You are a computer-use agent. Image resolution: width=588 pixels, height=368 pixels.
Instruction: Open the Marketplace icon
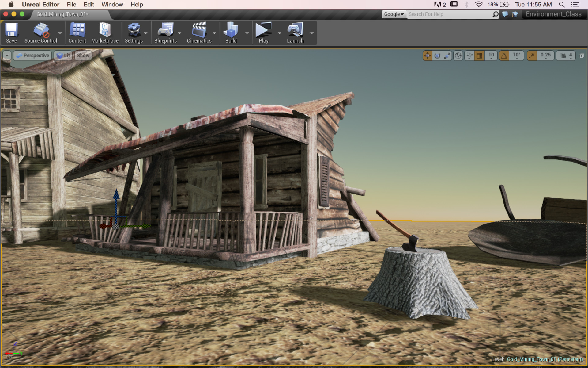(x=105, y=30)
